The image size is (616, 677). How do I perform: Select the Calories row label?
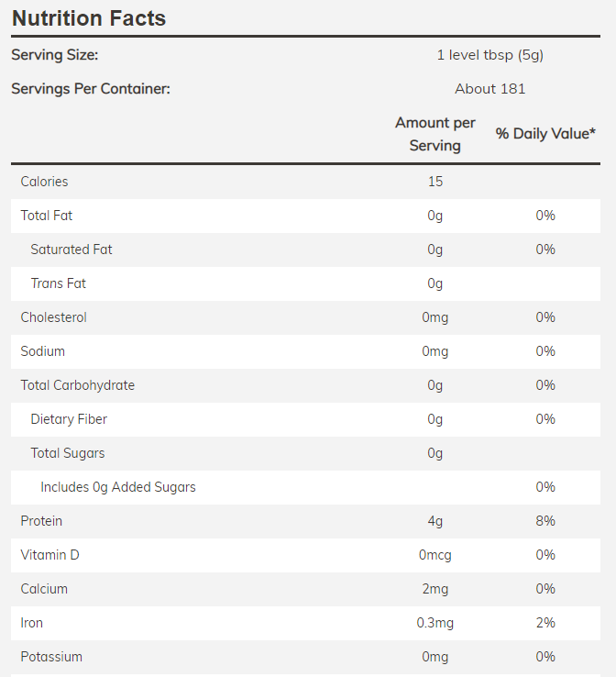[x=45, y=182]
